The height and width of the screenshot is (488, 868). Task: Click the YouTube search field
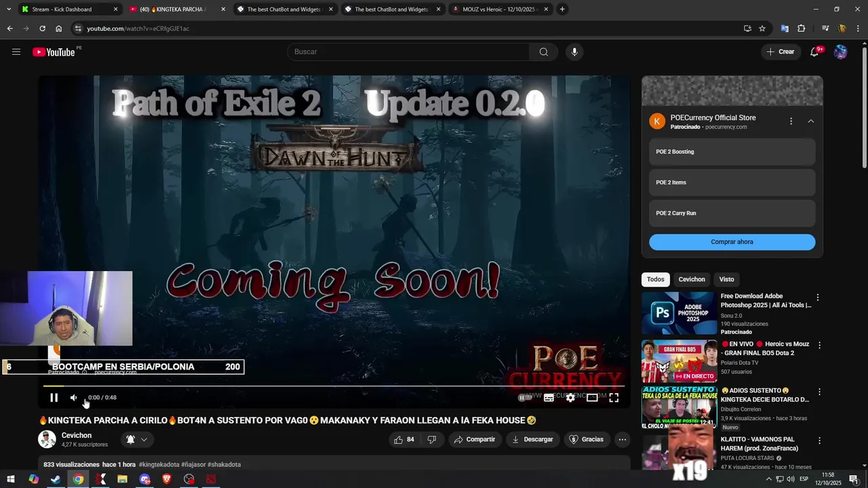409,52
